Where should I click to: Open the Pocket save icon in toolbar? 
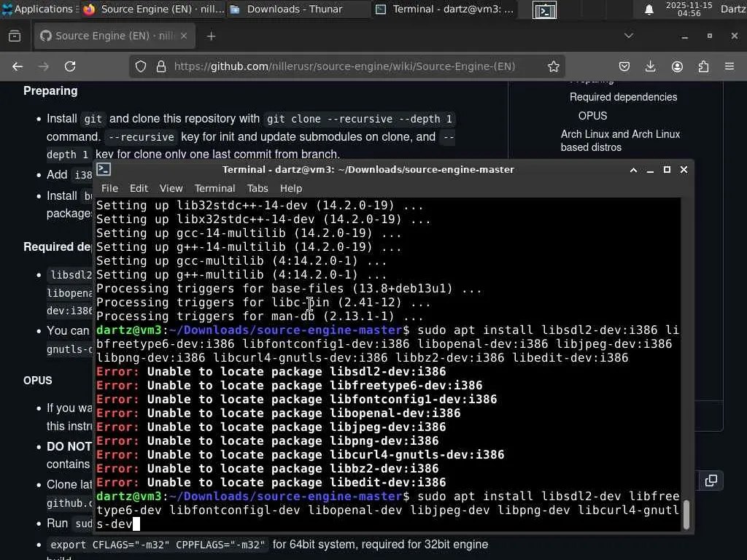[x=624, y=66]
